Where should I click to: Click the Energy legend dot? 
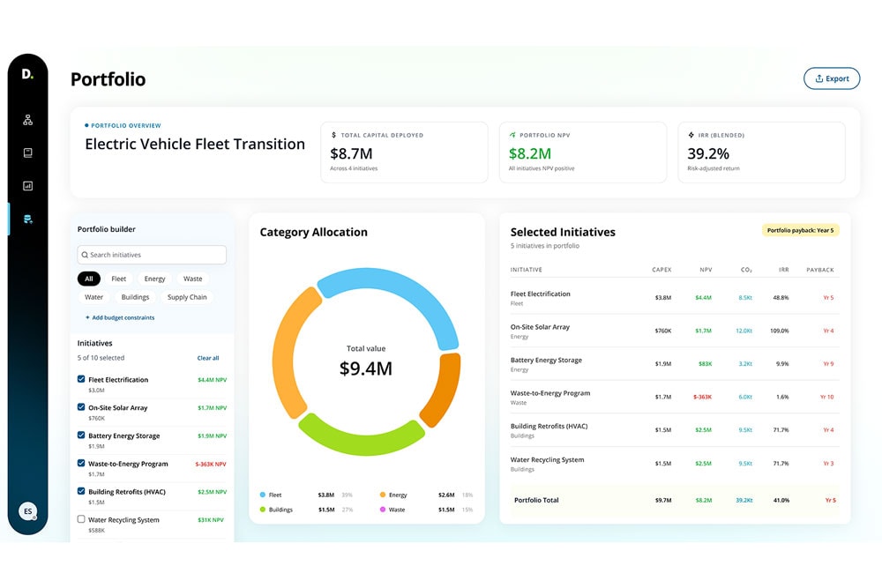[x=383, y=495]
